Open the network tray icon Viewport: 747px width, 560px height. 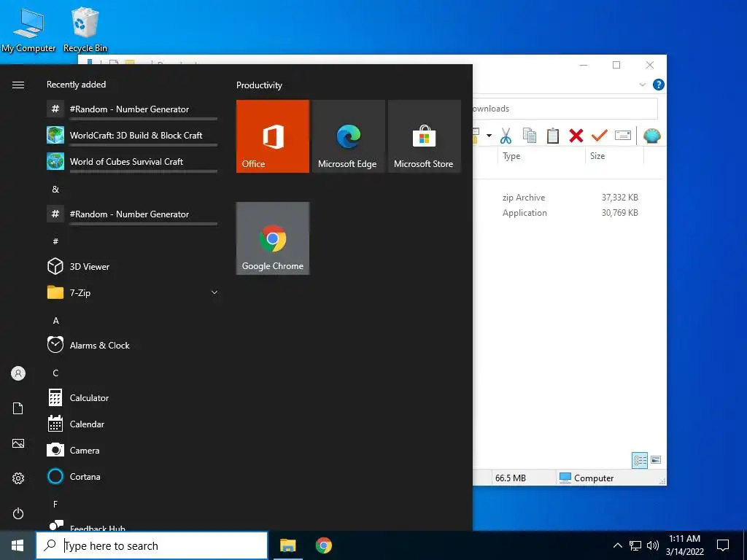pyautogui.click(x=635, y=545)
